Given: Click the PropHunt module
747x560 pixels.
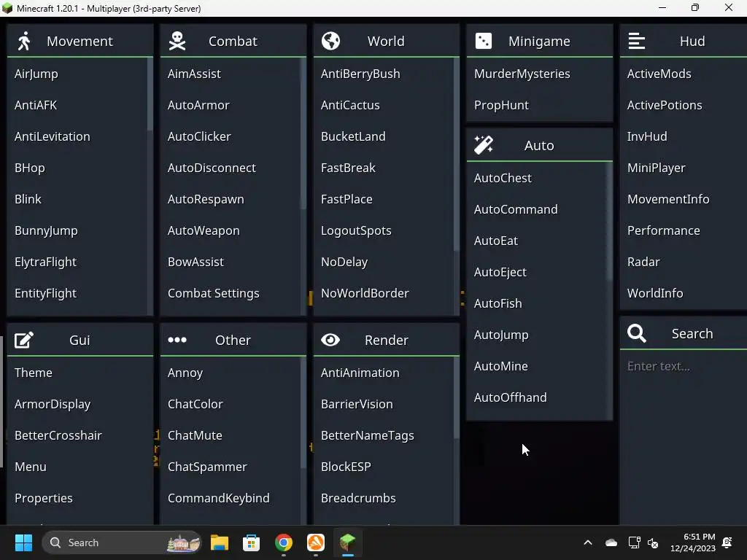Looking at the screenshot, I should click(x=539, y=105).
